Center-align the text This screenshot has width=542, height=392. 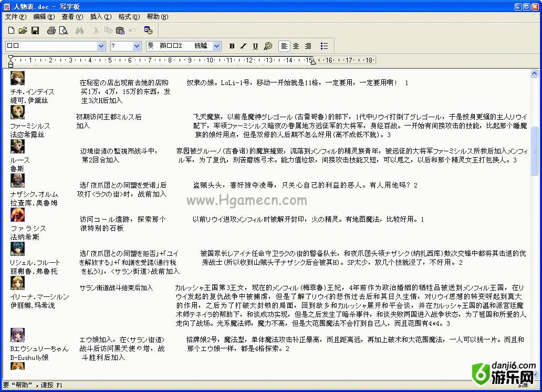[x=296, y=46]
